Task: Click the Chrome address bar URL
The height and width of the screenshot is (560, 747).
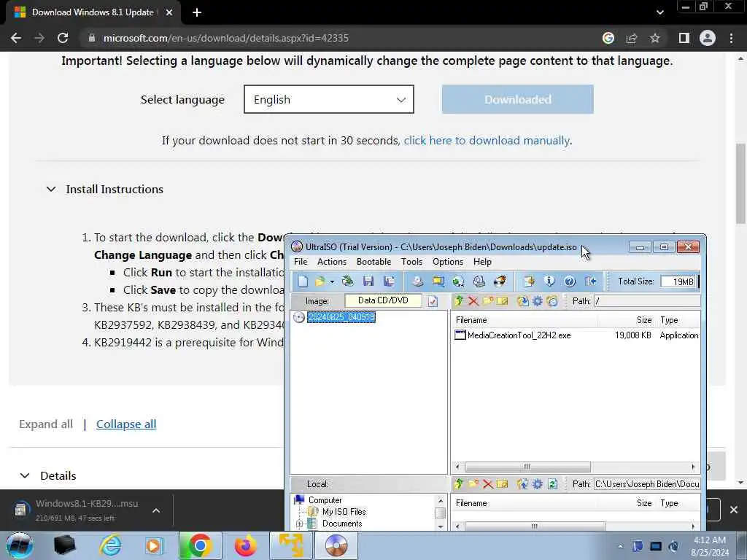Action: coord(226,38)
